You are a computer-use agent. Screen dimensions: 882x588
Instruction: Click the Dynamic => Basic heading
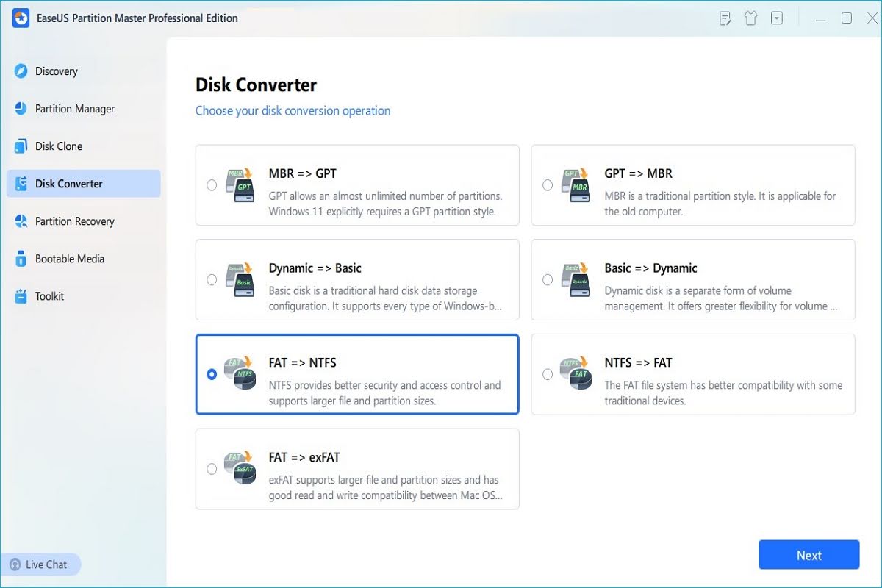click(315, 268)
